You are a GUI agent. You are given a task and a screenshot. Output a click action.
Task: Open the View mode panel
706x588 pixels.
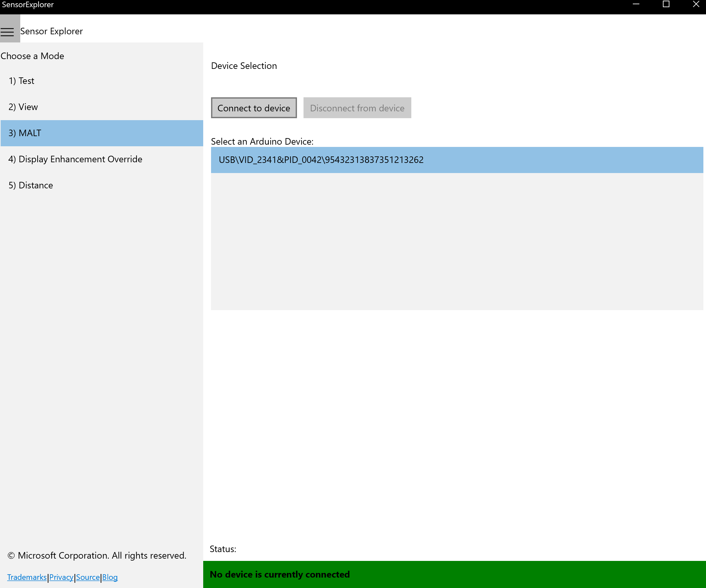pos(102,107)
